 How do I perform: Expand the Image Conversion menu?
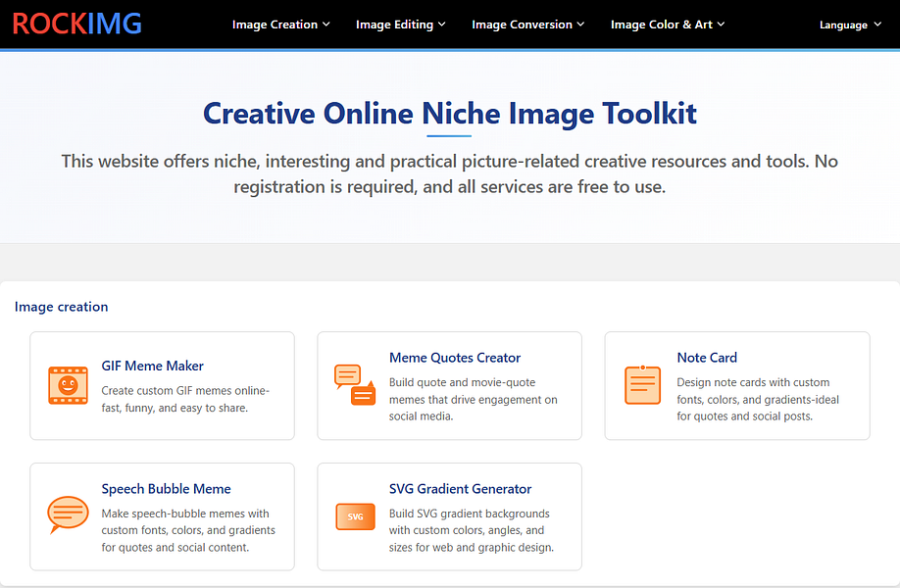coord(528,24)
